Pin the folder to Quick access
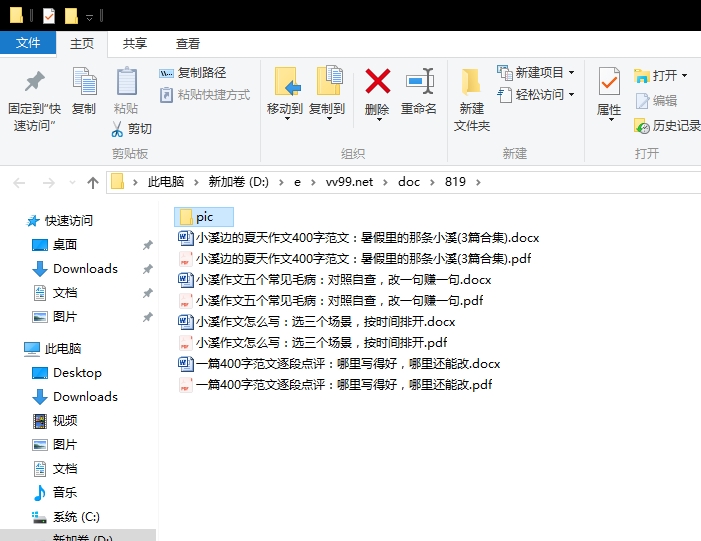 [x=34, y=101]
